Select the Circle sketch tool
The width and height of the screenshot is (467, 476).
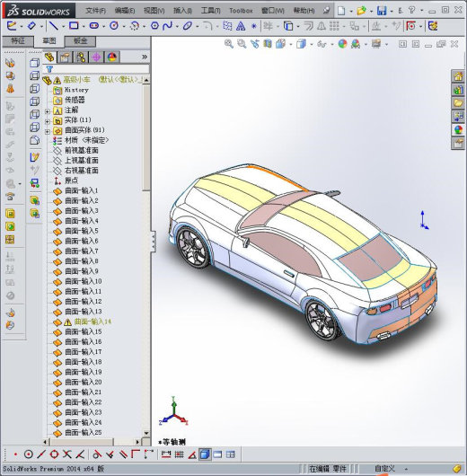[114, 26]
